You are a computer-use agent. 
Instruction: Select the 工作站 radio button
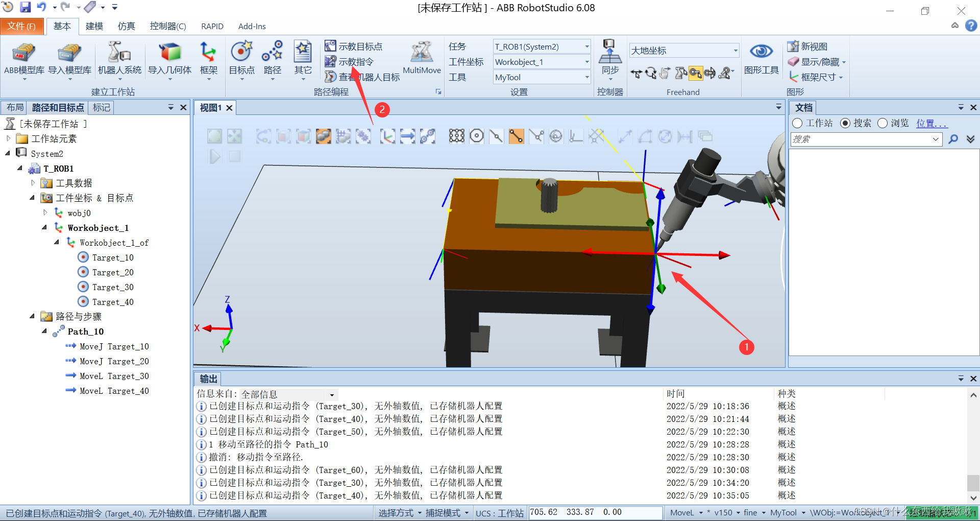797,123
